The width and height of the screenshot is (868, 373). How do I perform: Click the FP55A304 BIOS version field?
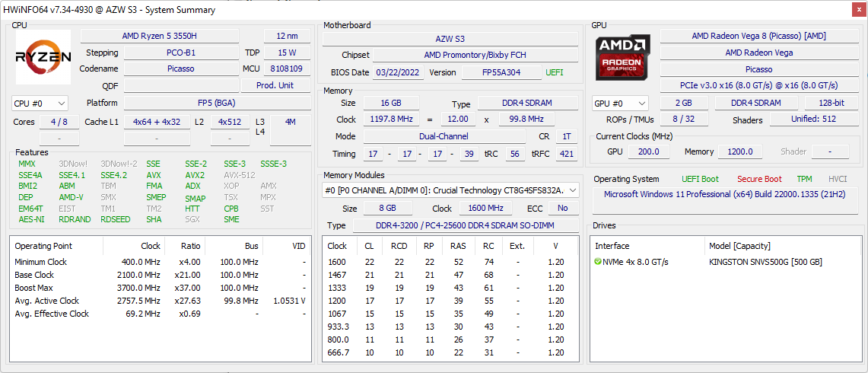(x=502, y=72)
